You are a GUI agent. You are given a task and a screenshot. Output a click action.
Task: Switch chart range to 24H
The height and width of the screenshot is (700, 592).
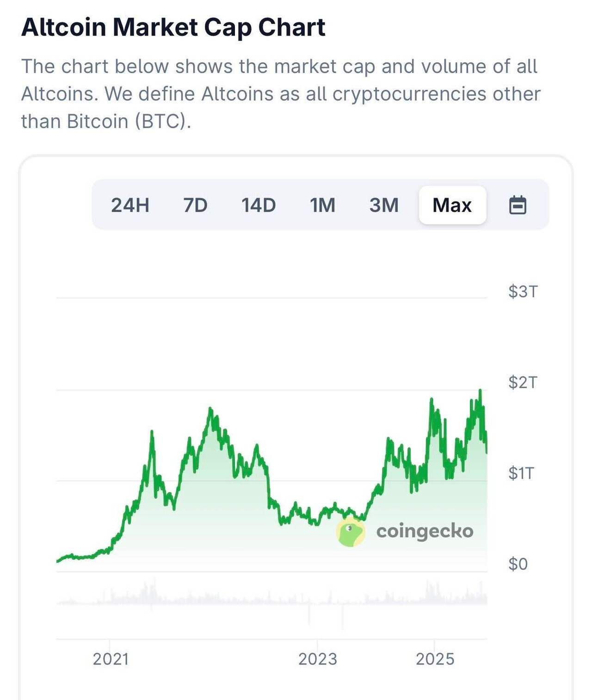coord(130,205)
